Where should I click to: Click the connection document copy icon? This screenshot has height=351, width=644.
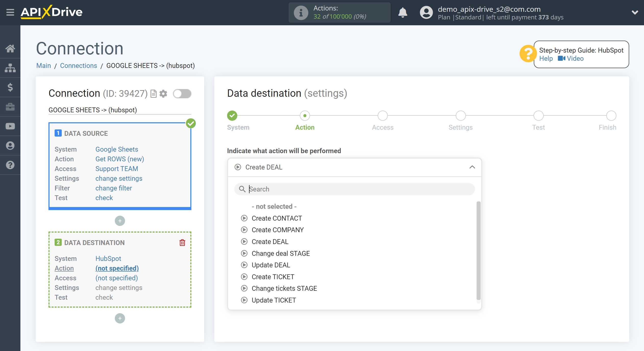coord(153,94)
